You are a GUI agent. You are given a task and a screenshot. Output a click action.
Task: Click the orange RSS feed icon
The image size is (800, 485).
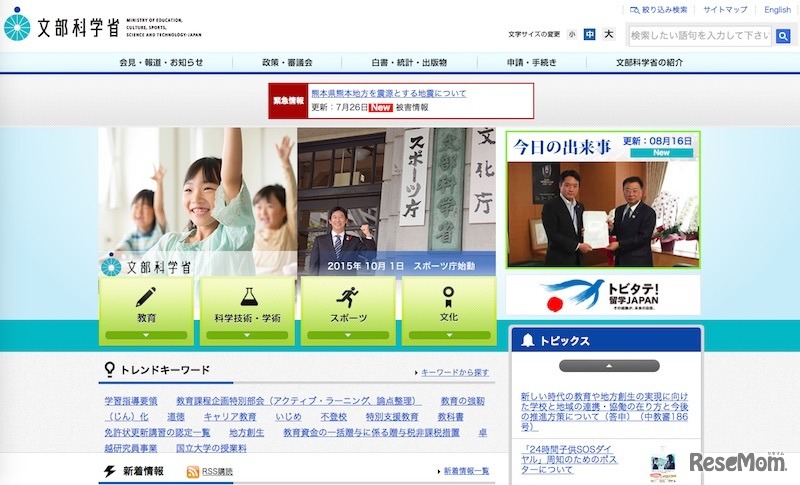click(x=193, y=472)
